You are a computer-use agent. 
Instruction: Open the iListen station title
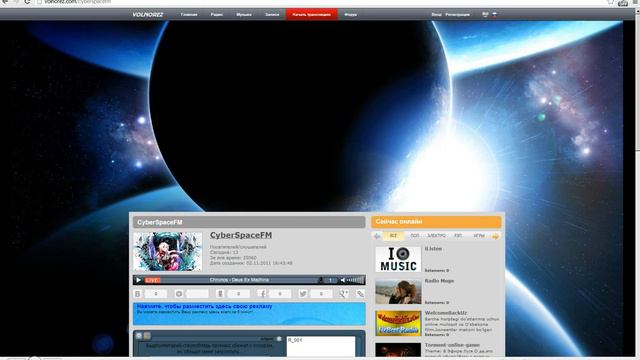tap(433, 249)
